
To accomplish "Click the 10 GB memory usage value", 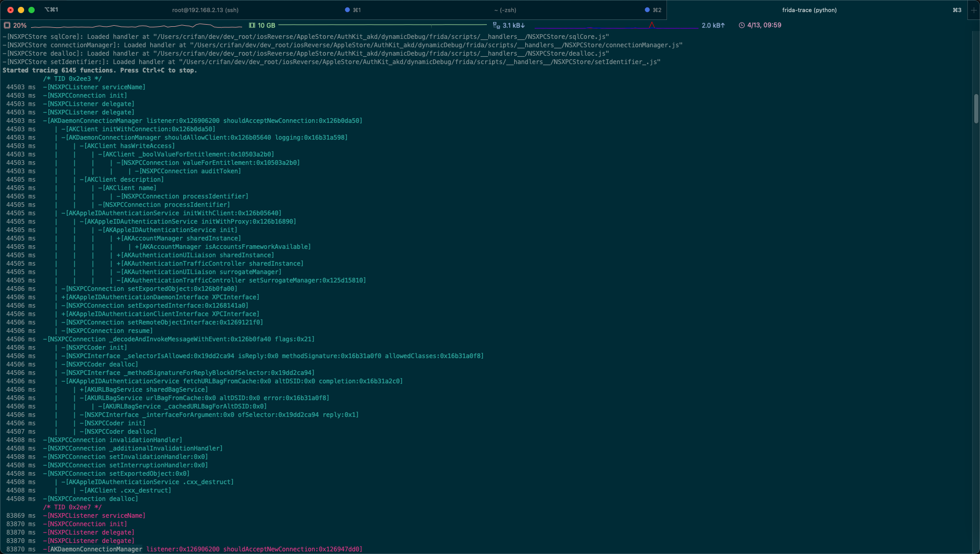I will click(266, 25).
